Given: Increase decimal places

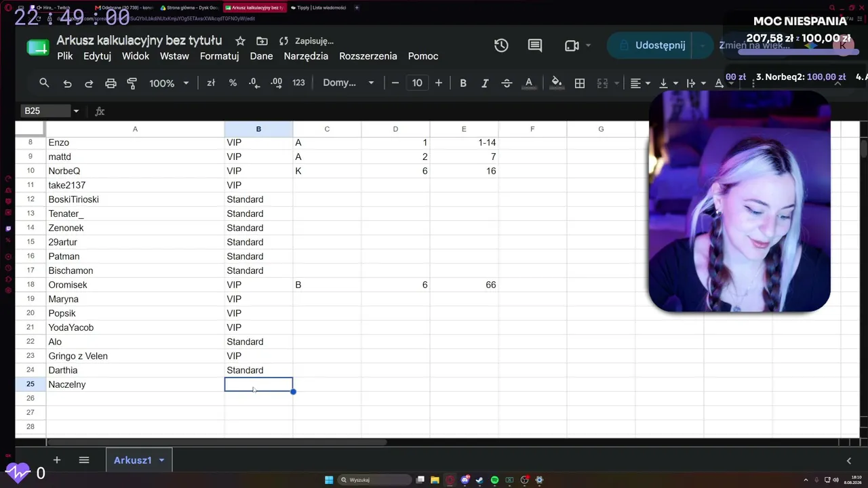Looking at the screenshot, I should pyautogui.click(x=276, y=83).
